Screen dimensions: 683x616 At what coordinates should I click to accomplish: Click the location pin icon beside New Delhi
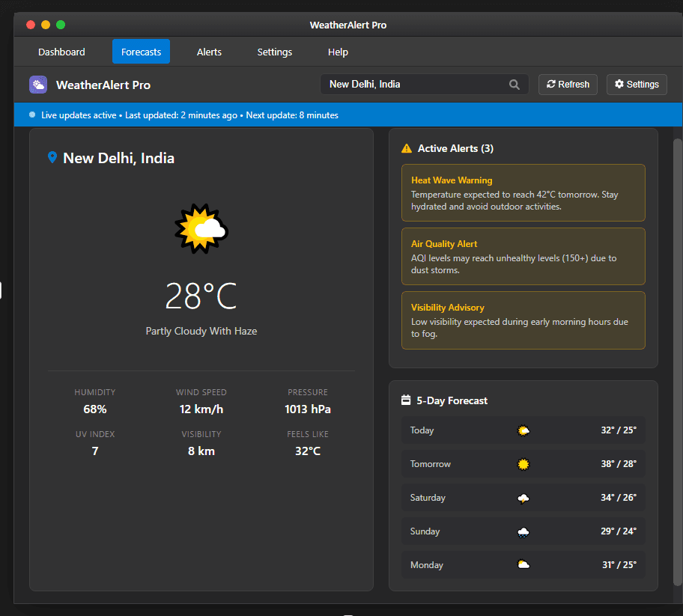tap(52, 158)
